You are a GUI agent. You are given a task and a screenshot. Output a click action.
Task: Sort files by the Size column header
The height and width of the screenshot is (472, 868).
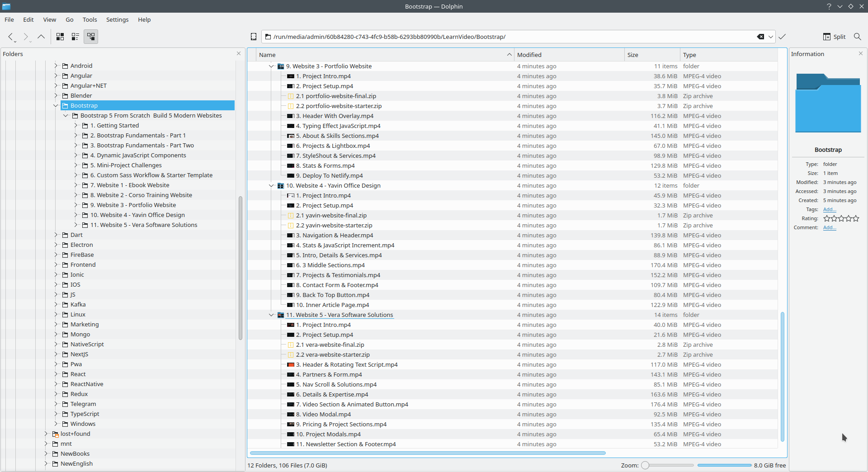point(652,55)
